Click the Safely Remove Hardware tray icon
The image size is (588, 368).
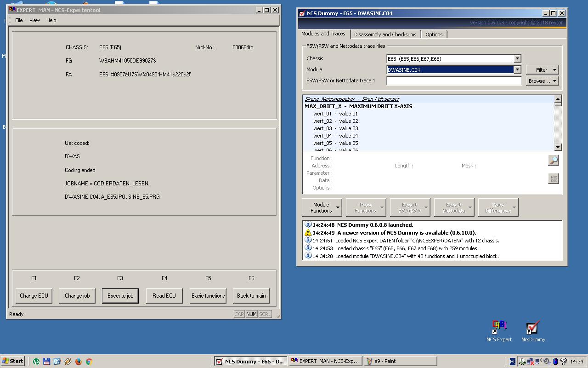(522, 362)
